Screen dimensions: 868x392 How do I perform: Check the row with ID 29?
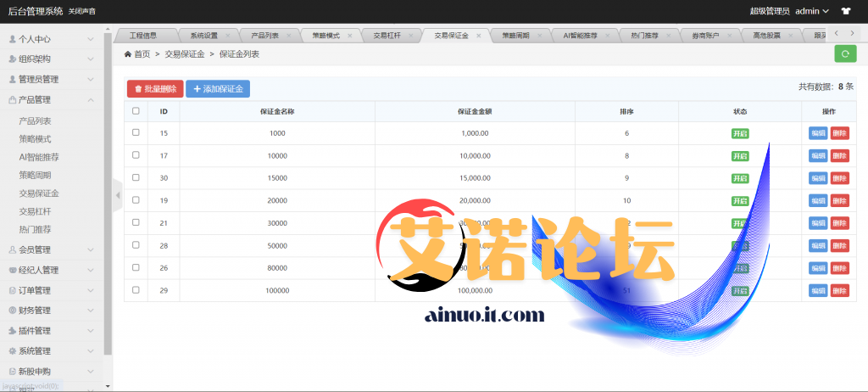136,289
